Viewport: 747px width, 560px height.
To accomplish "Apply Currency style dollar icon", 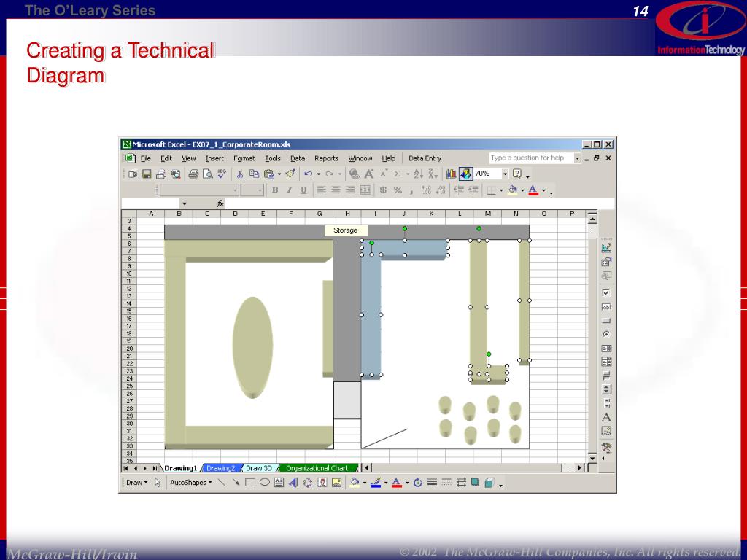I will (383, 190).
